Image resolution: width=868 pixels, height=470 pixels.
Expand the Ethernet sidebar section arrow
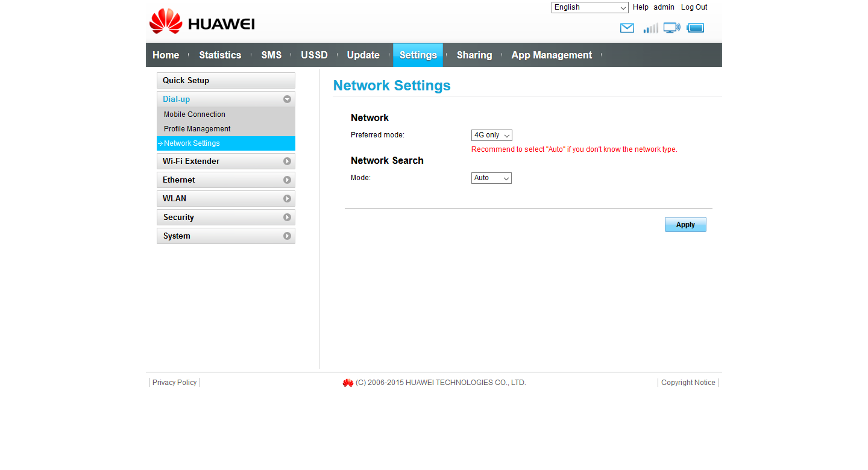point(287,180)
